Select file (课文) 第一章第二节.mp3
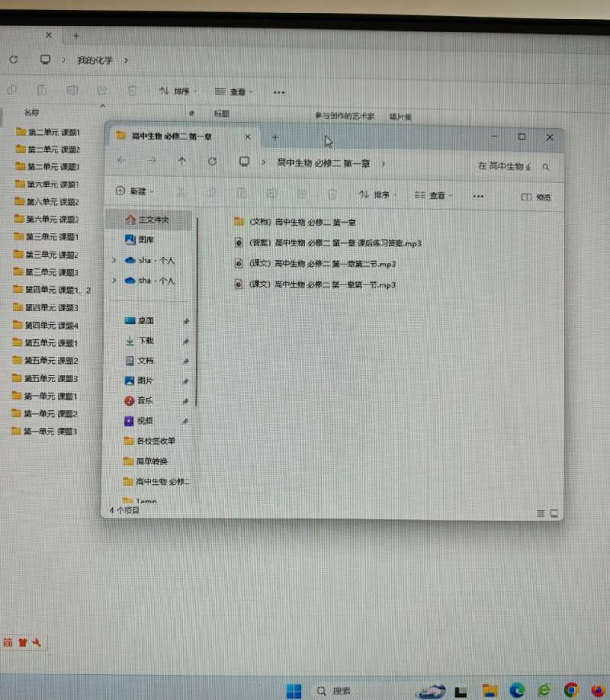Image resolution: width=610 pixels, height=700 pixels. (x=315, y=263)
